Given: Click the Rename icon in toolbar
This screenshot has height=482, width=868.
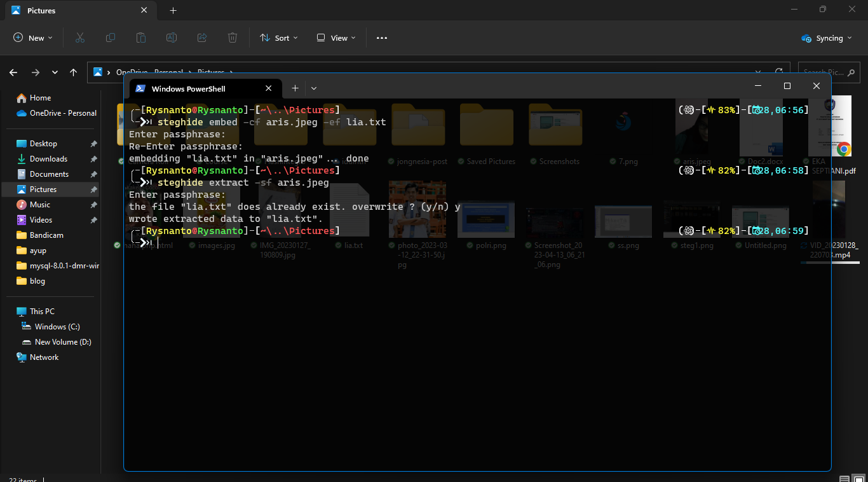Looking at the screenshot, I should pyautogui.click(x=172, y=38).
